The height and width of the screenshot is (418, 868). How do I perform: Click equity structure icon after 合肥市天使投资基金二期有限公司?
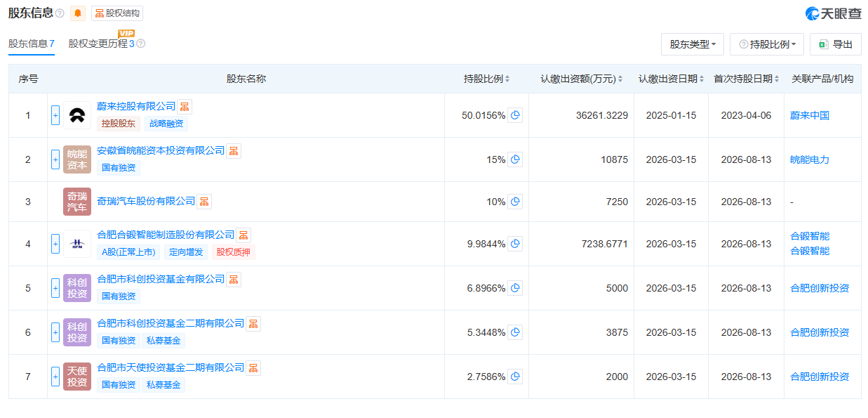[253, 368]
